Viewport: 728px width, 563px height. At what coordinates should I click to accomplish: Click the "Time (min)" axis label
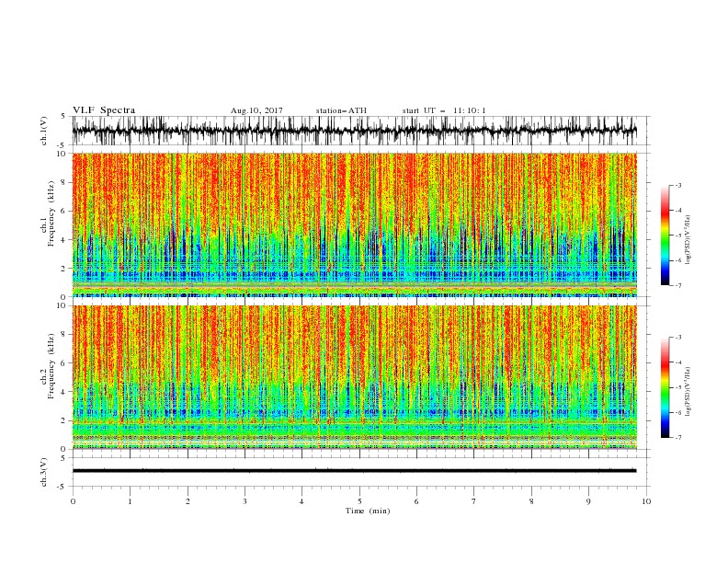[368, 511]
